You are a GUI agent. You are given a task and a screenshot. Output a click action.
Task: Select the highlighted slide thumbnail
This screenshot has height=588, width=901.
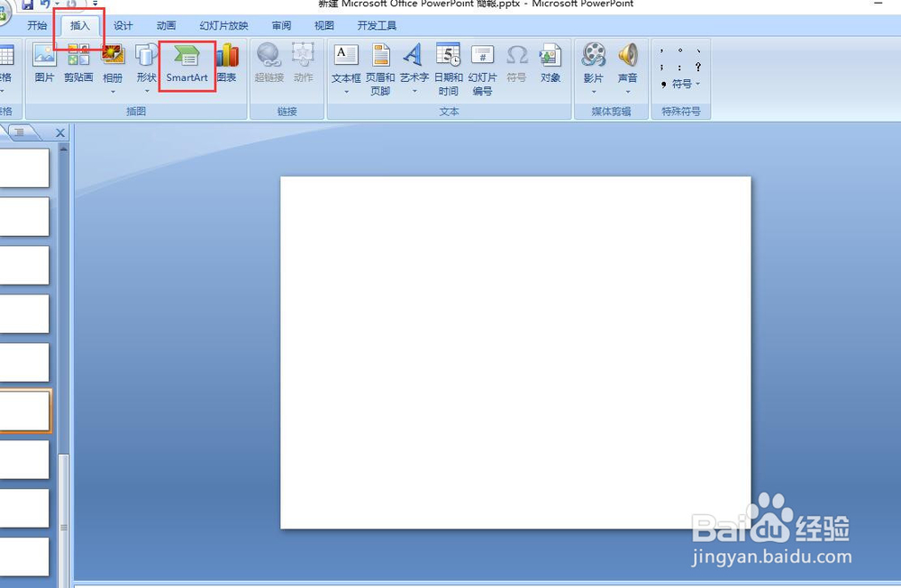tap(23, 411)
